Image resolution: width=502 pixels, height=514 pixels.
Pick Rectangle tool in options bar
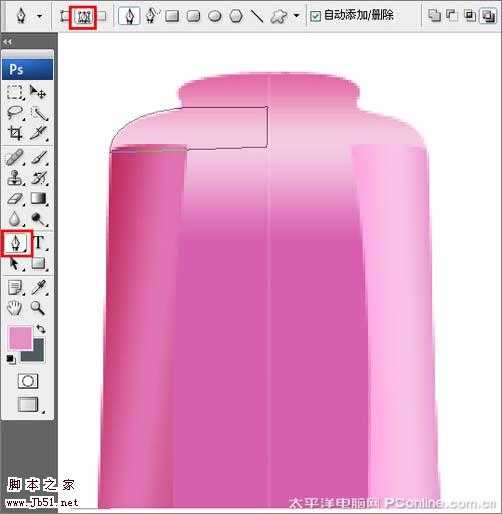point(172,16)
